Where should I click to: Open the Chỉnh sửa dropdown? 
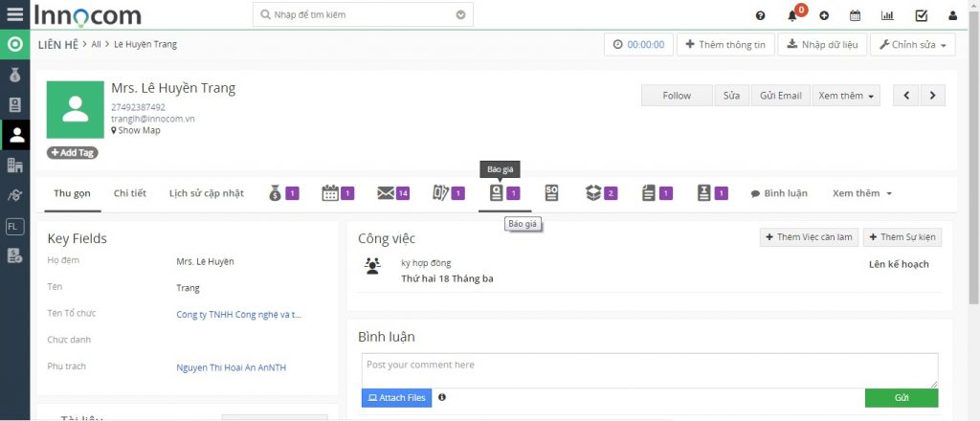coord(912,45)
